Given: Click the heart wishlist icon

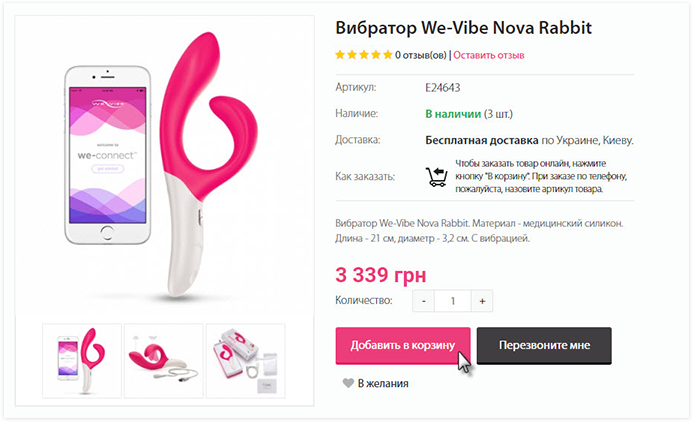Looking at the screenshot, I should coord(348,383).
